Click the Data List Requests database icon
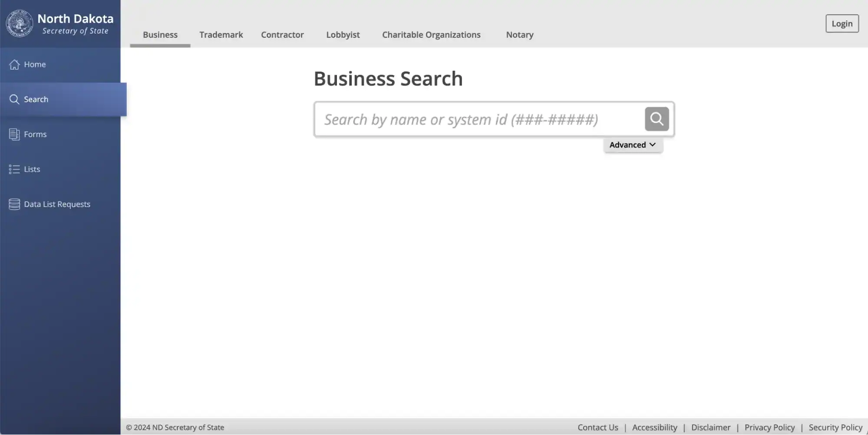Screen dimensions: 868x435 pos(14,204)
